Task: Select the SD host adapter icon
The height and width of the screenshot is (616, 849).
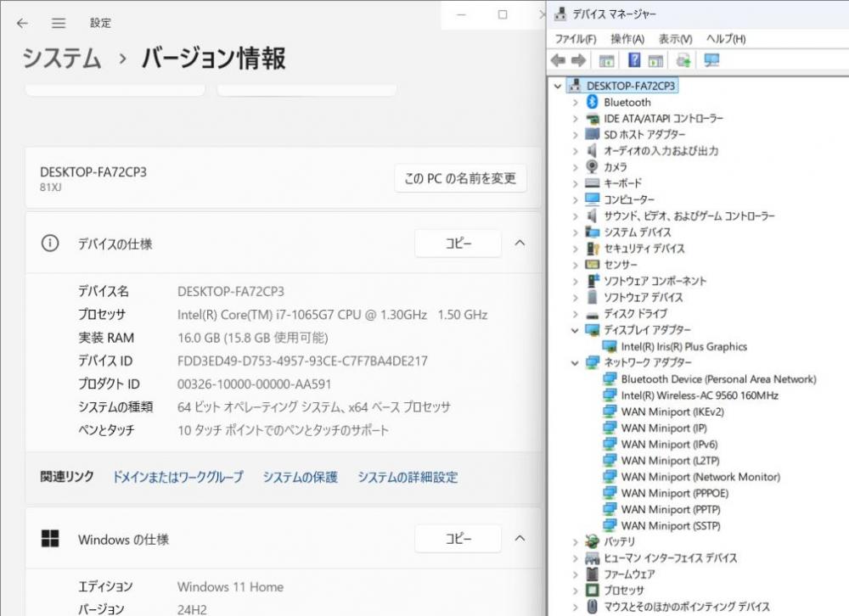Action: pos(593,134)
